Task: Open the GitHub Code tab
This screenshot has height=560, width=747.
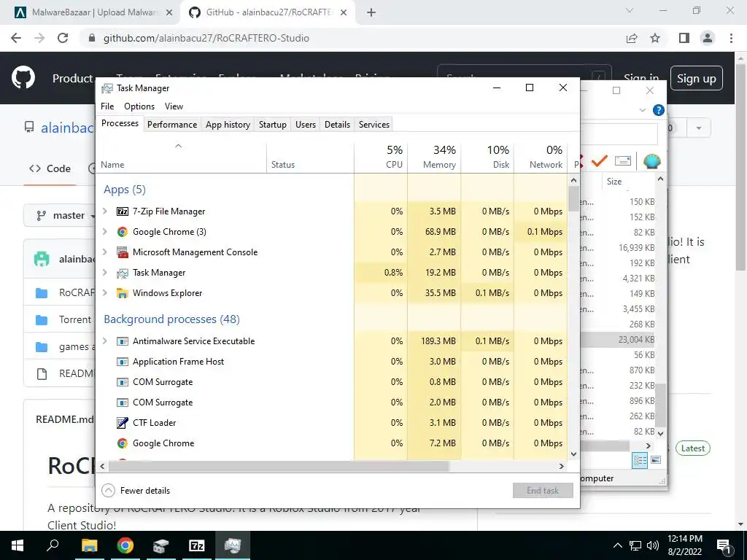Action: 50,168
